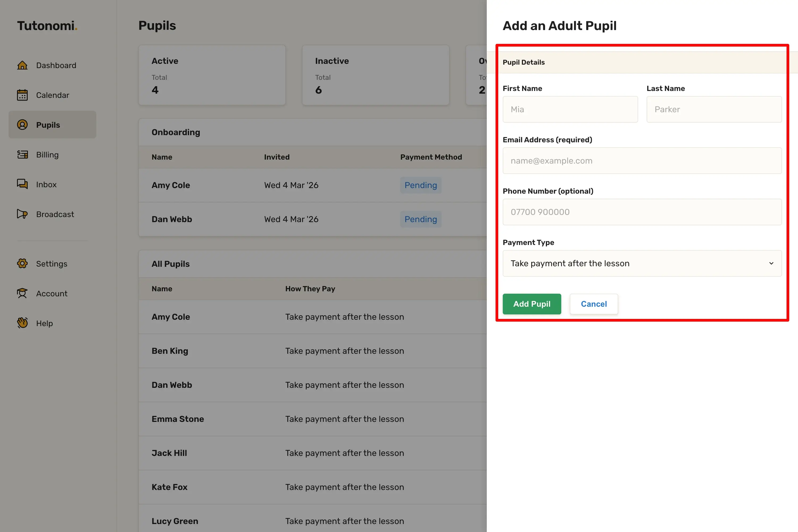Select the Phone Number field

pyautogui.click(x=642, y=212)
